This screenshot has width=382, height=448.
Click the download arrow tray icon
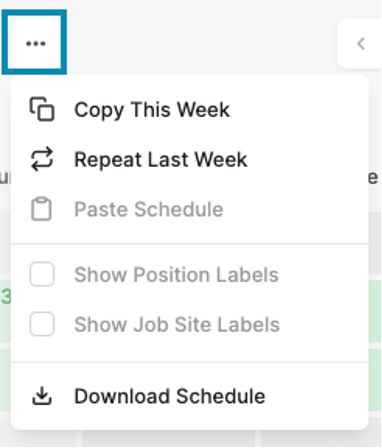(x=42, y=396)
